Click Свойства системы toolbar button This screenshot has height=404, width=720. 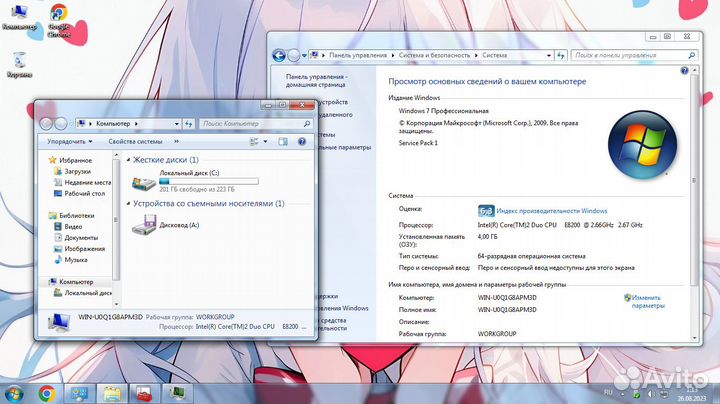coord(135,141)
